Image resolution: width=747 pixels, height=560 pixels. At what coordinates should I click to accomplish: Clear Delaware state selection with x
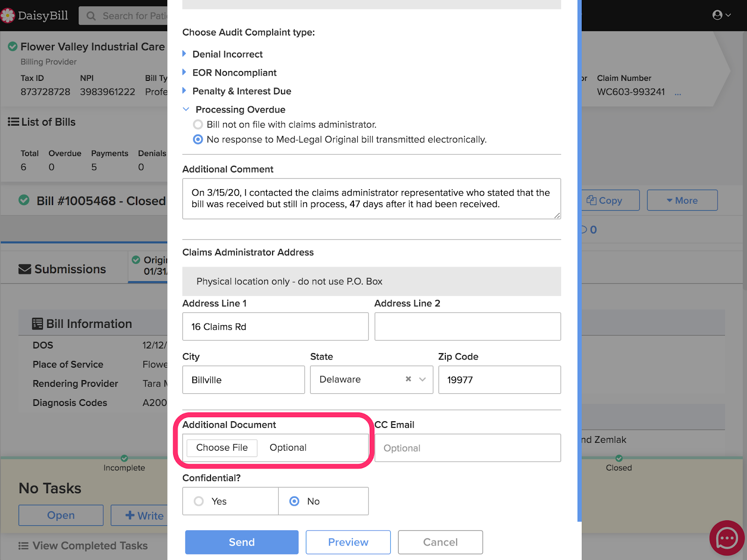pos(409,379)
